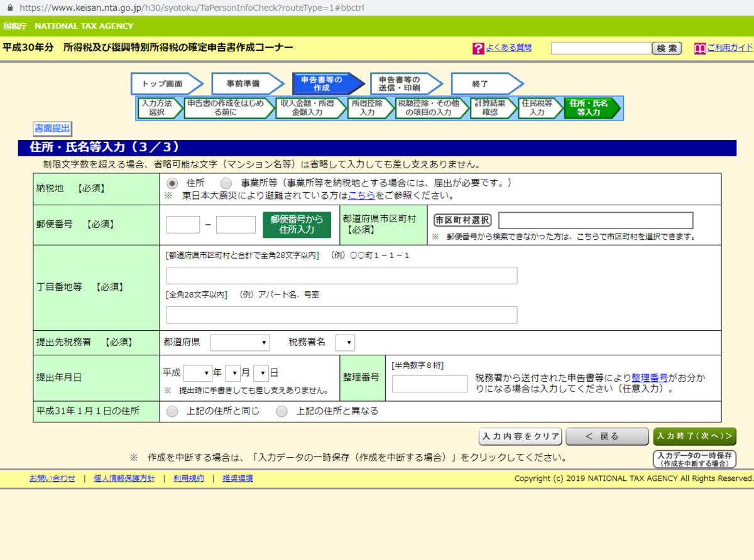
Task: Go to トップ画面 step
Action: coord(167,83)
